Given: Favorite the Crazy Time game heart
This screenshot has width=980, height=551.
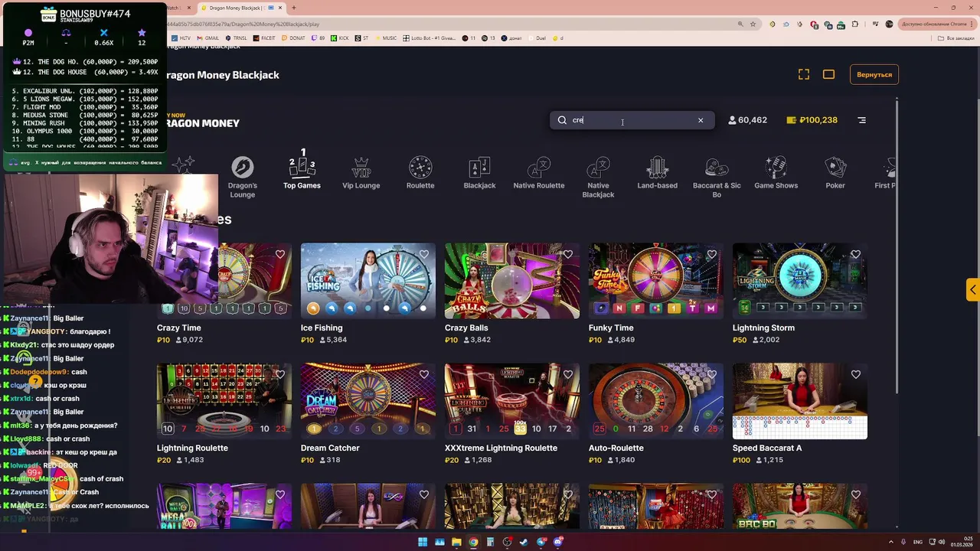Looking at the screenshot, I should click(280, 254).
